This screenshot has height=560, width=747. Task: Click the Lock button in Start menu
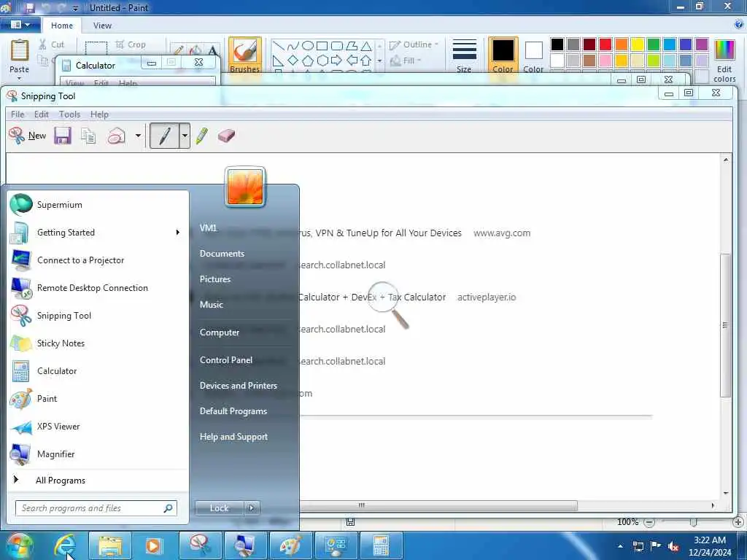[x=219, y=508]
